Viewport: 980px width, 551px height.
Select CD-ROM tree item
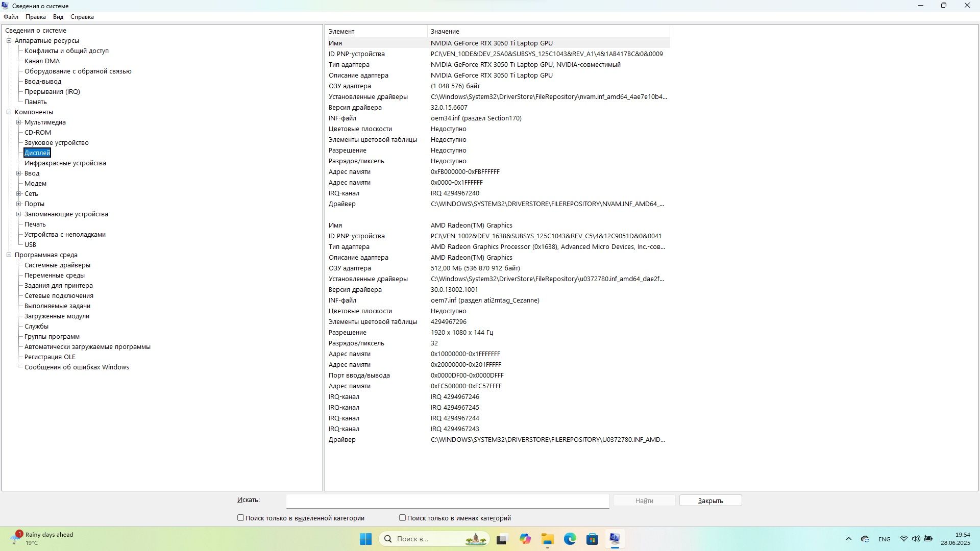tap(38, 133)
